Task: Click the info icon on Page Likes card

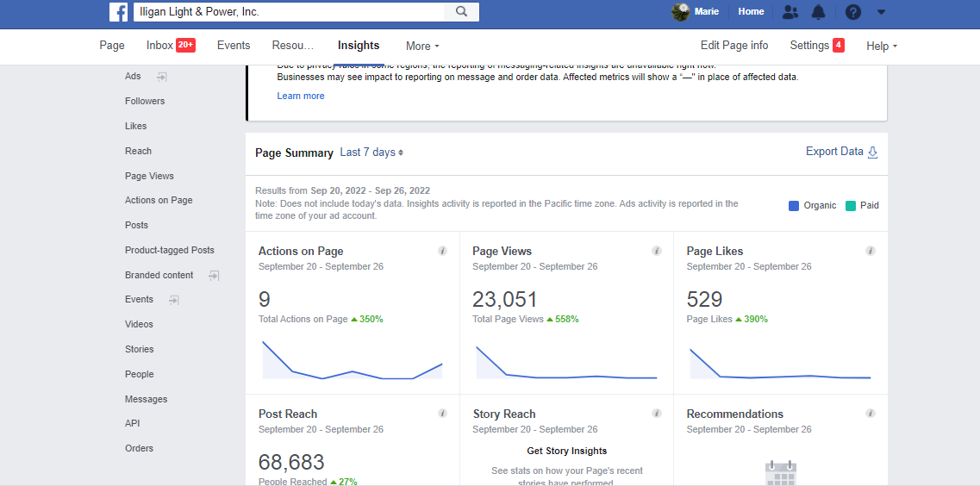Action: 871,251
